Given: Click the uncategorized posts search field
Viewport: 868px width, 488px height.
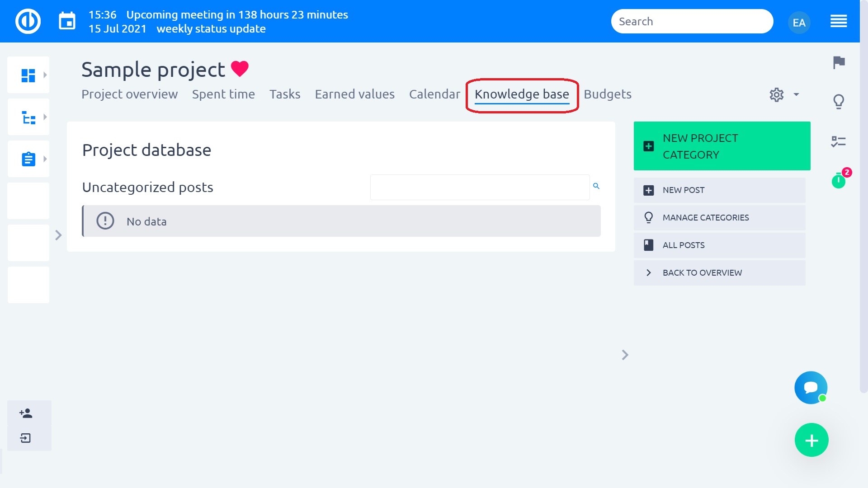Looking at the screenshot, I should 479,187.
